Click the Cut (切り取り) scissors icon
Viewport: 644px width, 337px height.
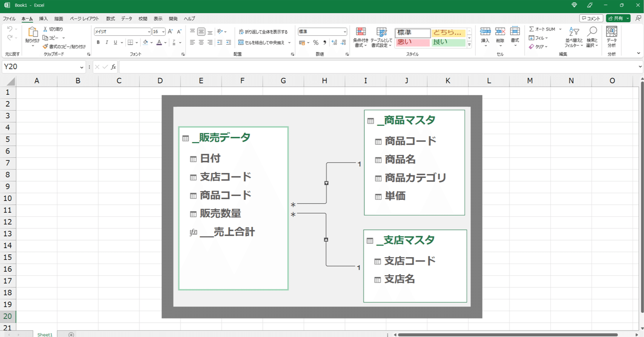(x=45, y=29)
